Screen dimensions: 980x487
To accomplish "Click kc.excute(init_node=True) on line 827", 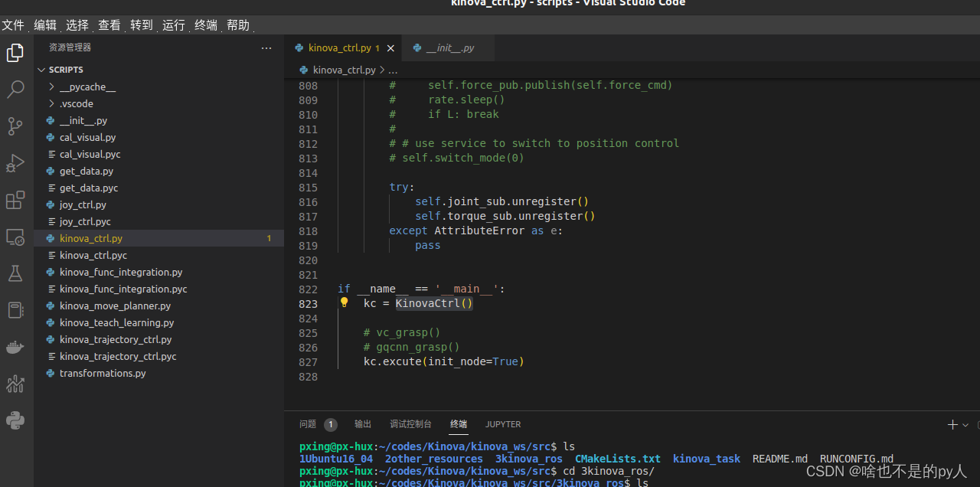I will pos(444,361).
